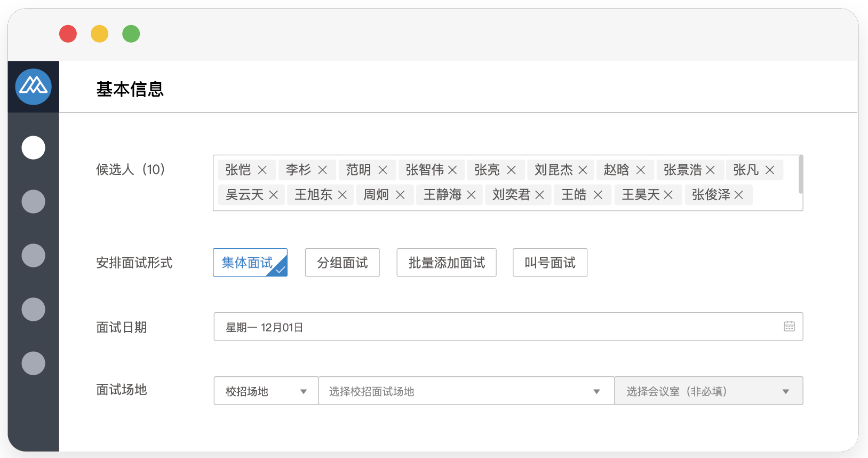
Task: Remove candidate 张恺 tag
Action: click(262, 170)
